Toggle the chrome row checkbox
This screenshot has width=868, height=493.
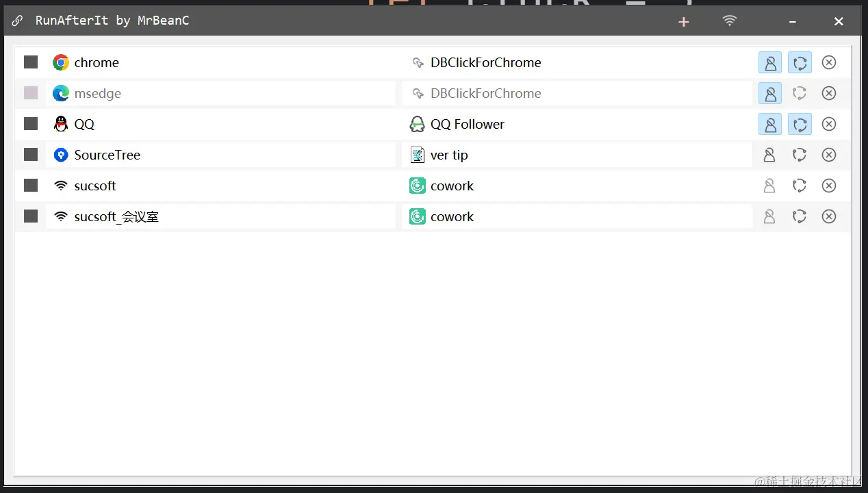31,62
